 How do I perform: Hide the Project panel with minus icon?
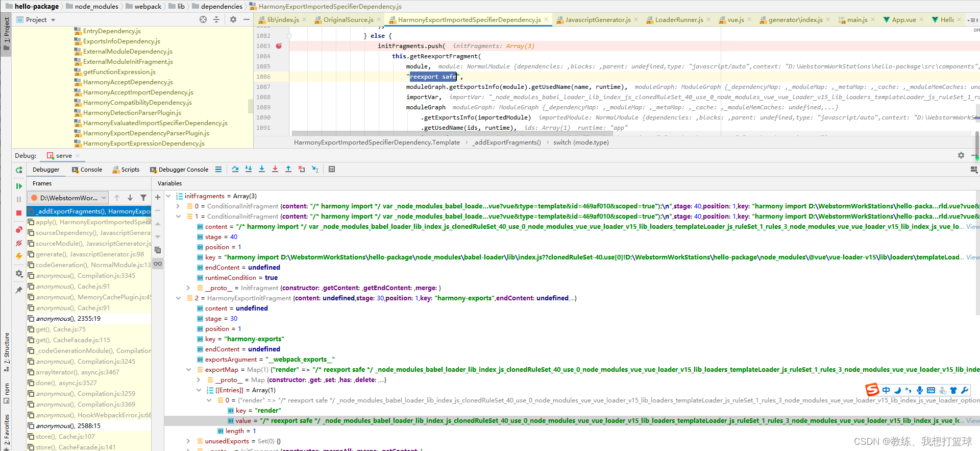coord(247,19)
